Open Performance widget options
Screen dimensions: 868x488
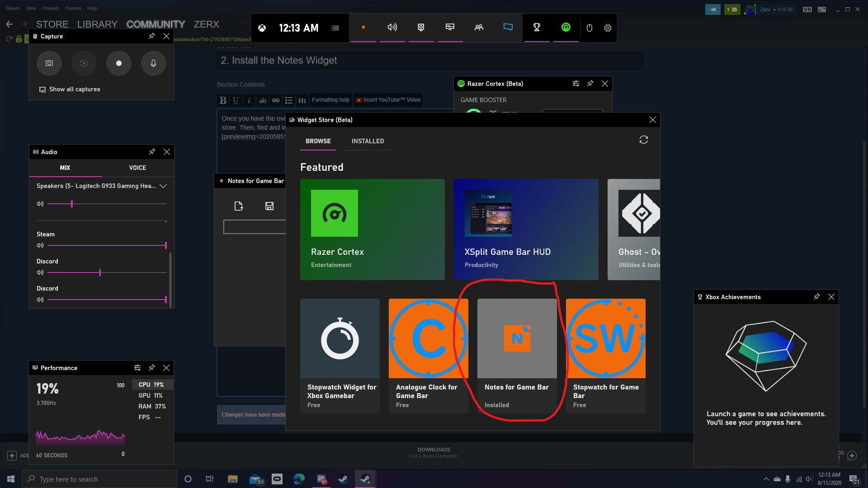click(137, 368)
